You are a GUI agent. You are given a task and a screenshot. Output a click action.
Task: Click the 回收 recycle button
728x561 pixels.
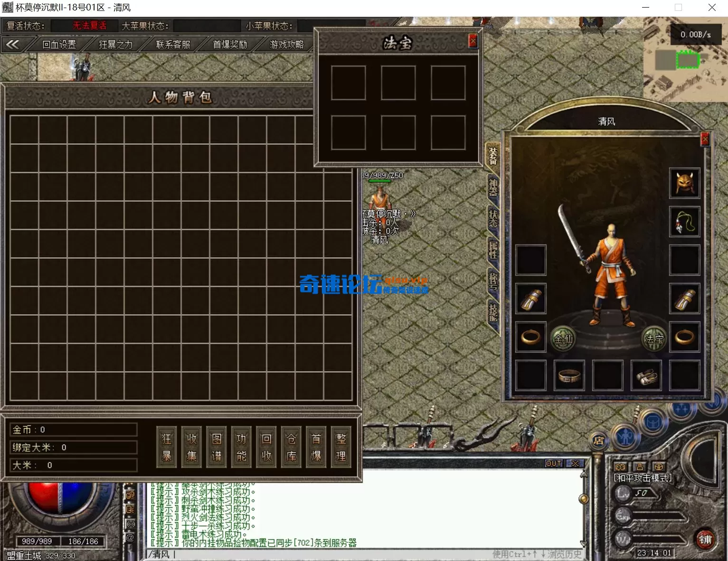[x=267, y=447]
